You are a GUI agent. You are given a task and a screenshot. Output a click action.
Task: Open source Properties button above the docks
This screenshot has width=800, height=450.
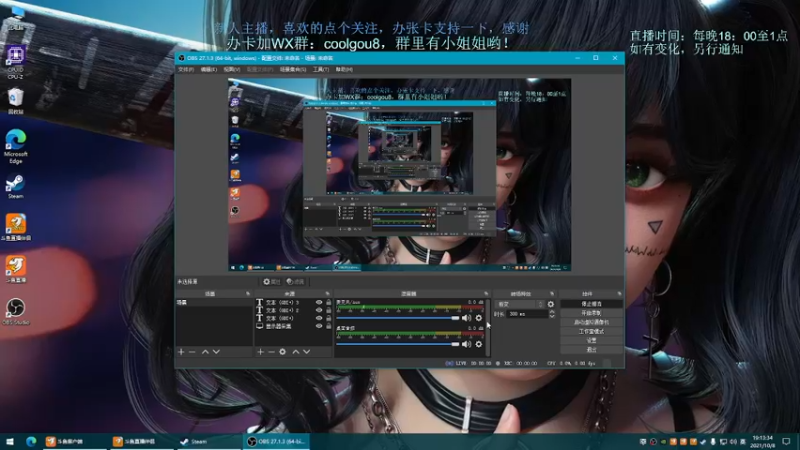coord(272,282)
